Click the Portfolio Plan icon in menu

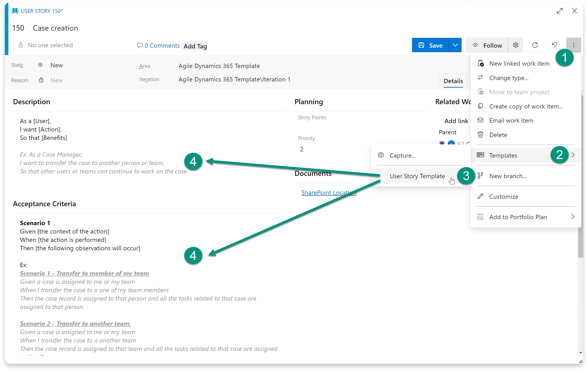pos(480,217)
